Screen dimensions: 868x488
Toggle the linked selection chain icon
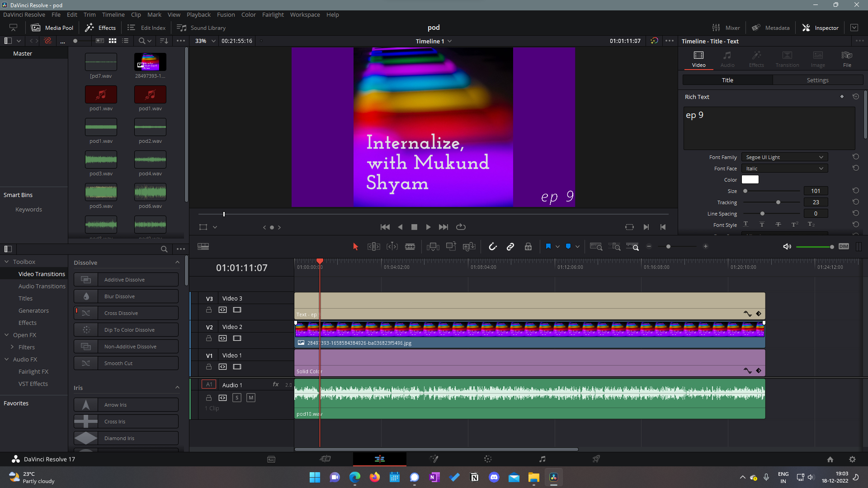510,247
